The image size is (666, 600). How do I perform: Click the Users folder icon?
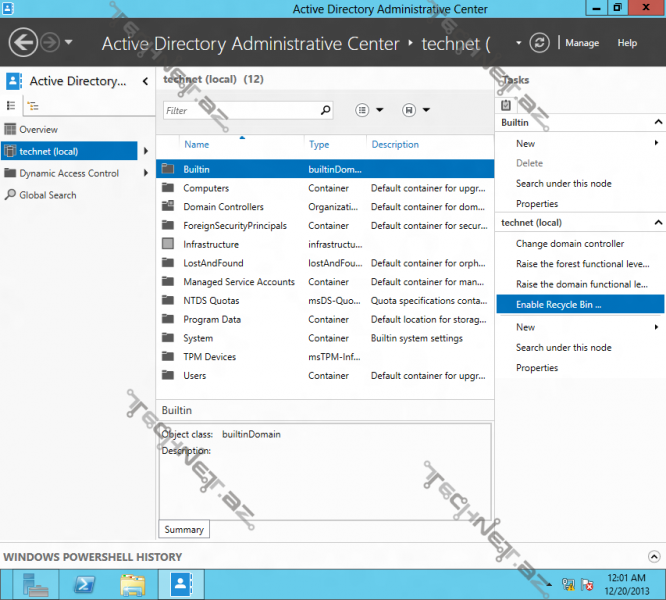tap(168, 375)
